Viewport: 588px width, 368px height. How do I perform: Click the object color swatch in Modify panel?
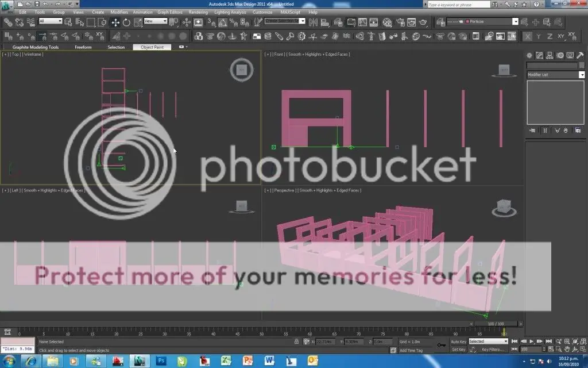coord(582,66)
